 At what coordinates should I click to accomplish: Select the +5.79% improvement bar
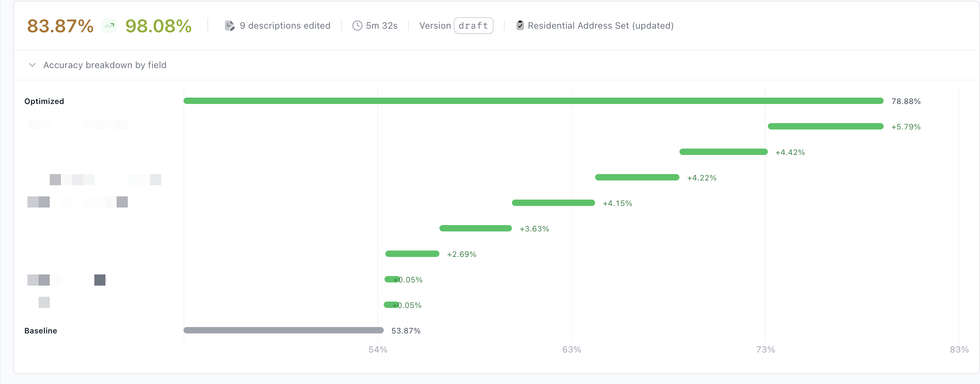tap(826, 127)
